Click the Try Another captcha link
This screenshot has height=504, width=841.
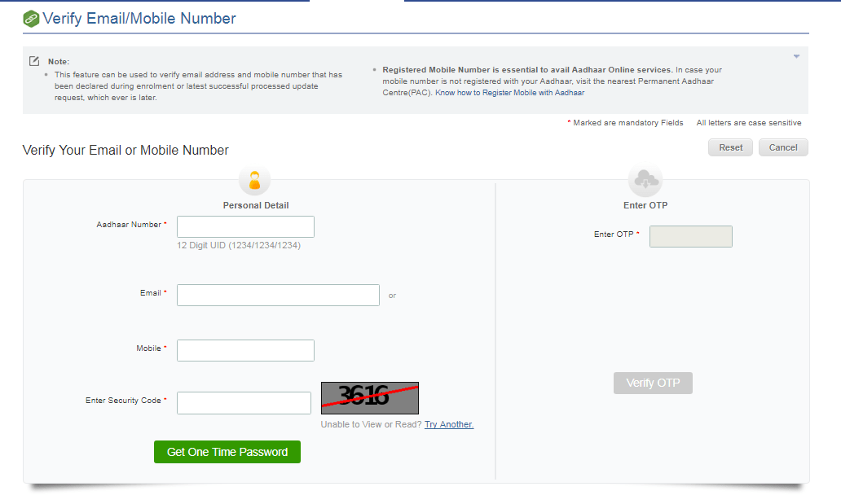[x=448, y=424]
